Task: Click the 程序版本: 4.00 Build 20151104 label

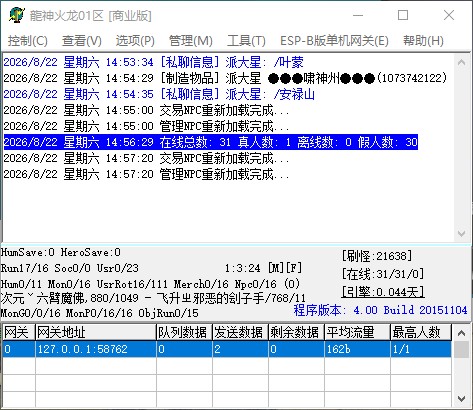Action: (x=380, y=310)
